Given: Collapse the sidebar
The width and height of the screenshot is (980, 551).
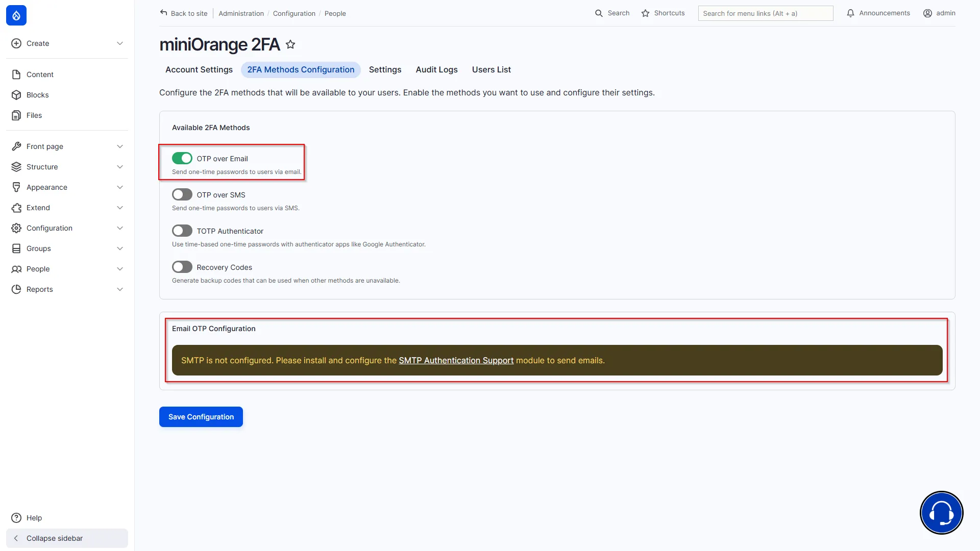Looking at the screenshot, I should [x=67, y=538].
